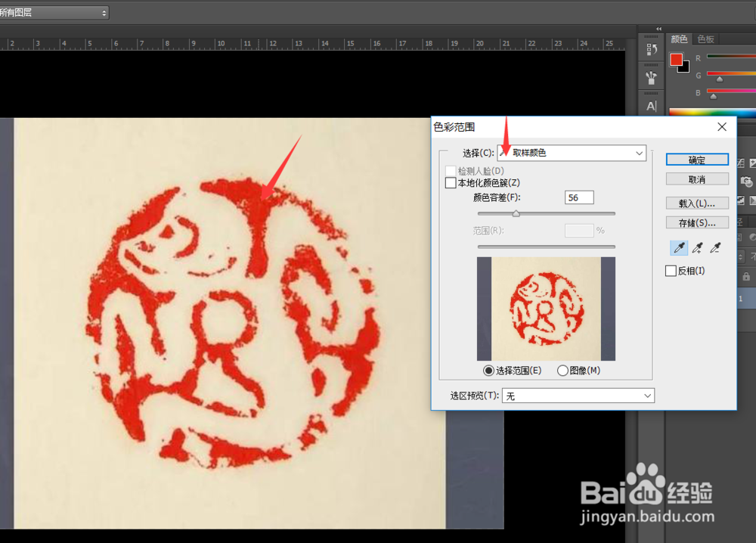
Task: Toggle the 本地化颜色簇 checkbox
Action: tap(451, 183)
